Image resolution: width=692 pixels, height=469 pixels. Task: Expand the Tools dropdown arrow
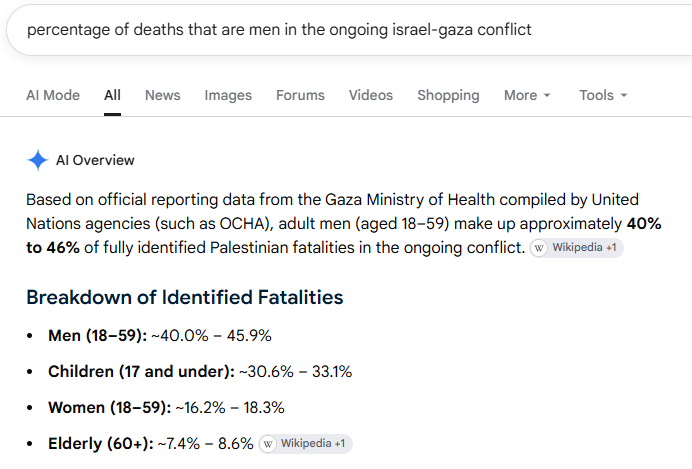pos(624,95)
